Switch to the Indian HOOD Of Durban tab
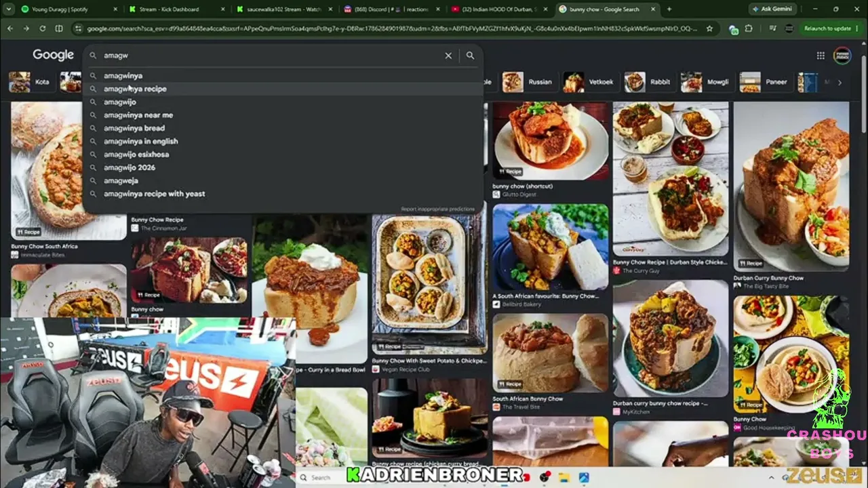Viewport: 868px width, 488px height. 498,9
